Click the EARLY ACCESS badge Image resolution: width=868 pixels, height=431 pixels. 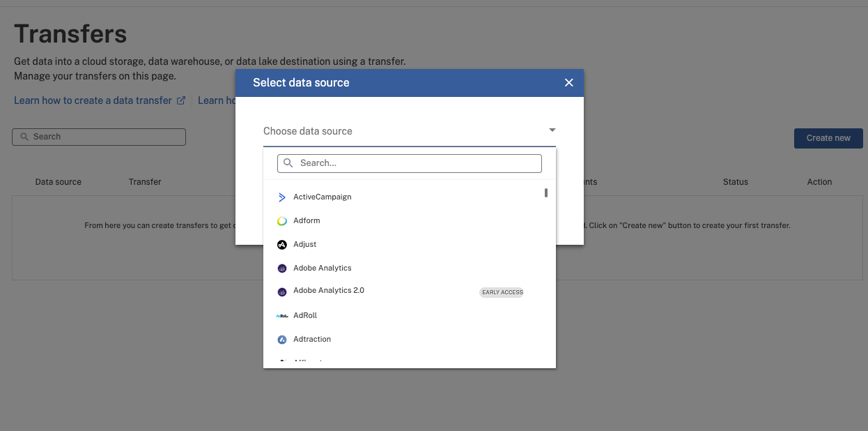tap(502, 292)
